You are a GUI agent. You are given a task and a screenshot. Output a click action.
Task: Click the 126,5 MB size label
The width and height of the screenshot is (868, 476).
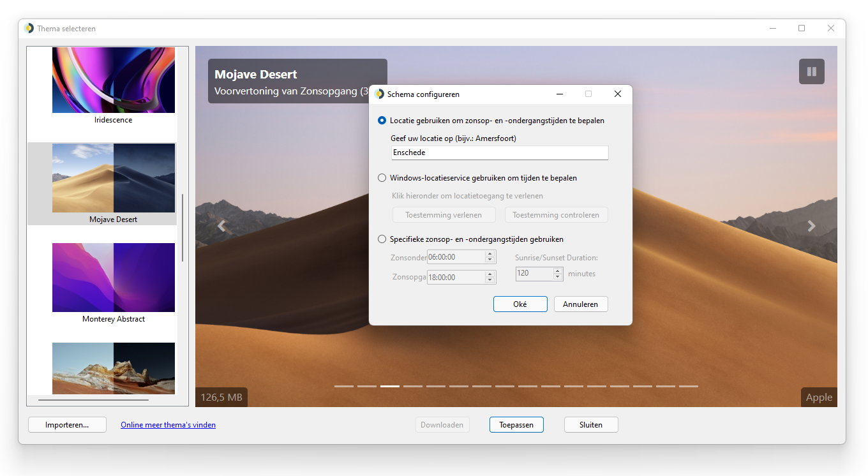[x=221, y=397]
